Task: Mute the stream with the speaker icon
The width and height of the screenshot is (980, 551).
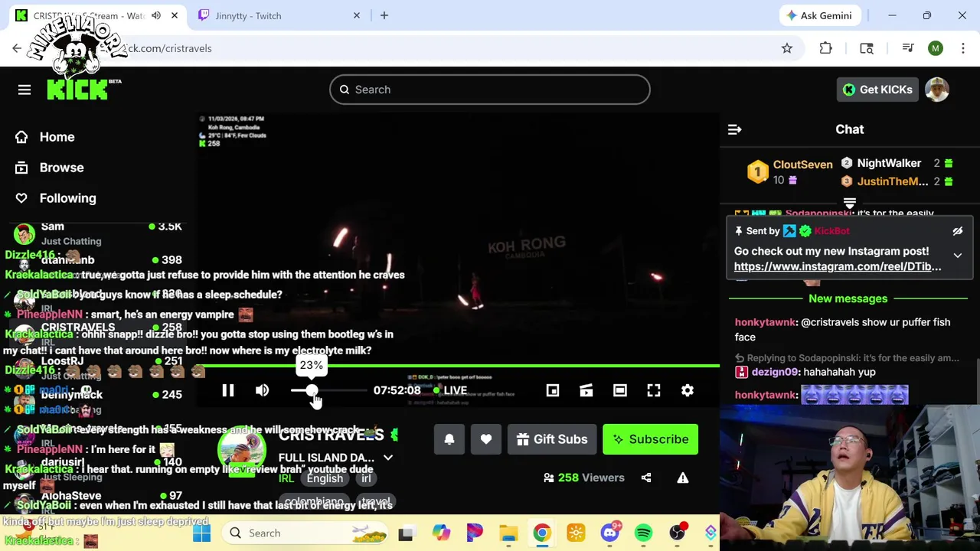Action: point(262,390)
